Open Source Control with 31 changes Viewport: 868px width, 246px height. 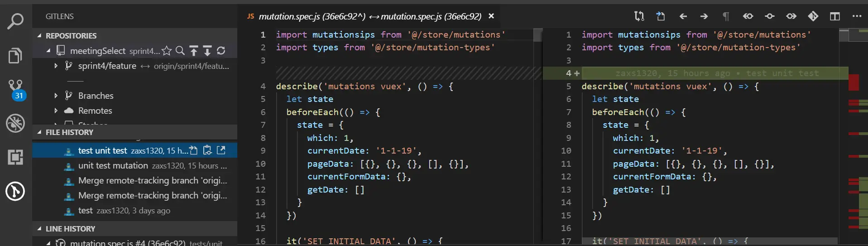click(16, 90)
